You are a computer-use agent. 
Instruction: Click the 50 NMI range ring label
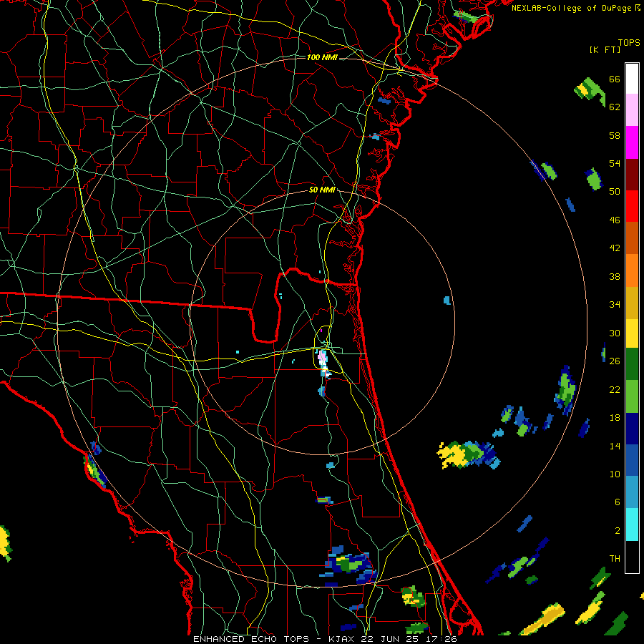[x=322, y=190]
